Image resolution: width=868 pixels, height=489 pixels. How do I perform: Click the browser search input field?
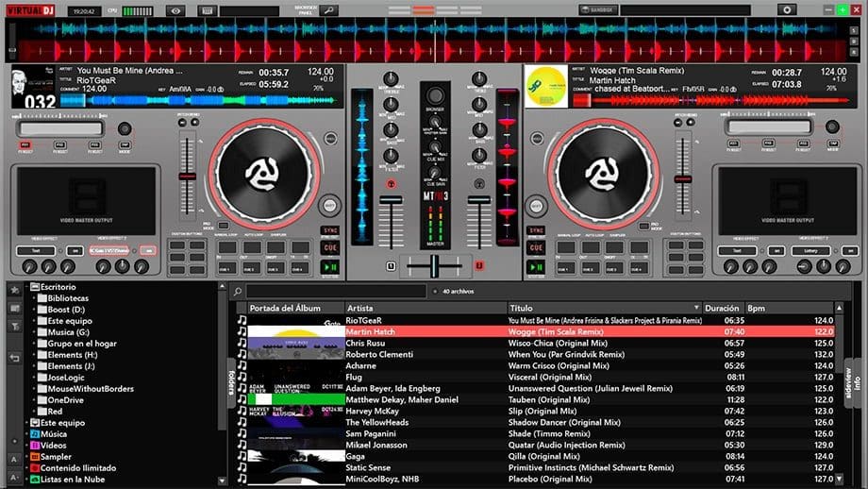pos(336,292)
